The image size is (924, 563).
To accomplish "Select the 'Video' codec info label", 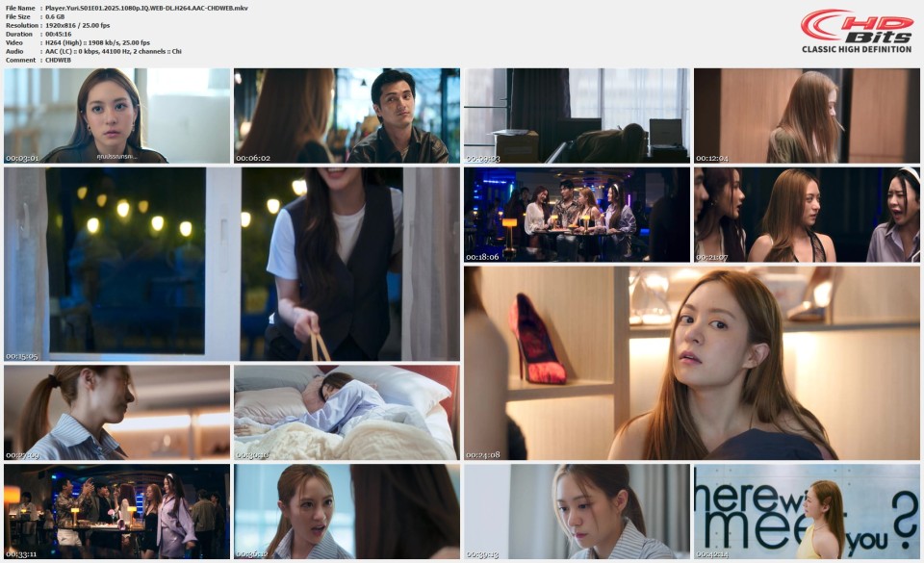I will click(x=12, y=41).
